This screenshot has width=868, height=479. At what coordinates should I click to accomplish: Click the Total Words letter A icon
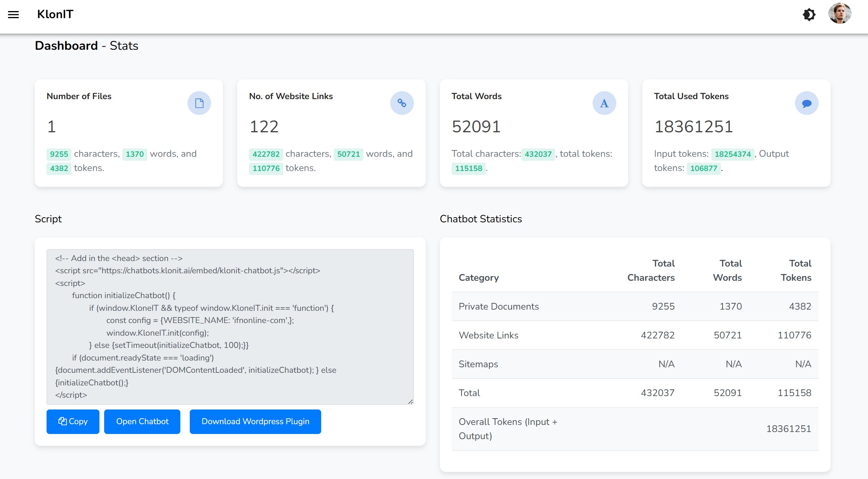(x=604, y=103)
